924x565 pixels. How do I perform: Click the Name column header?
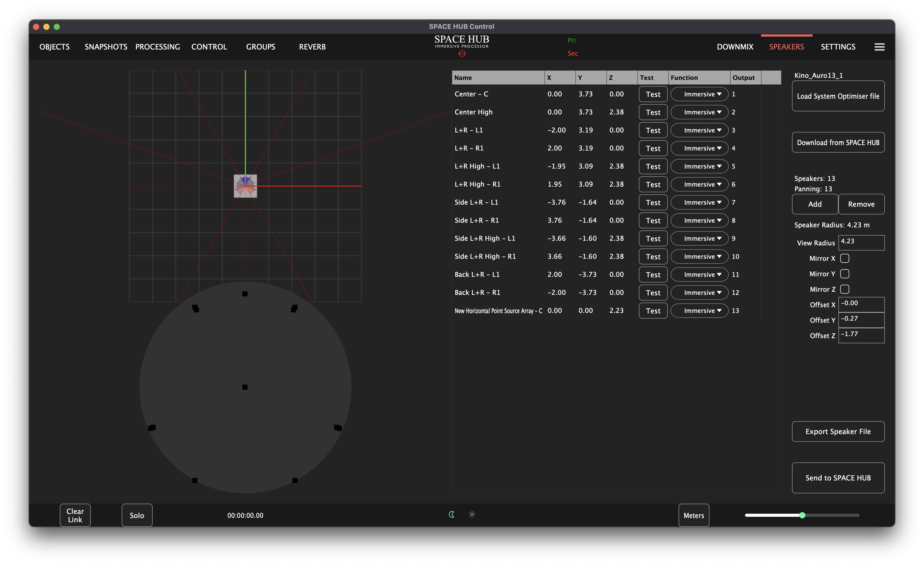click(x=498, y=78)
